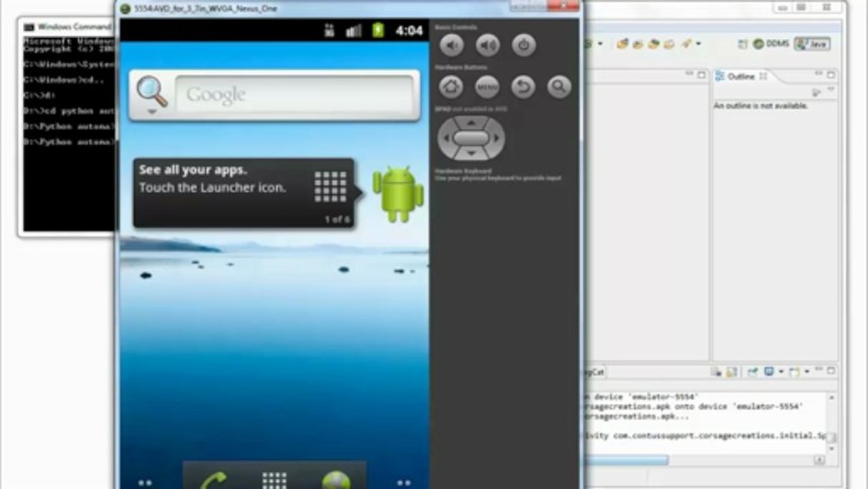This screenshot has width=868, height=489.
Task: Click the Windows Command Prompt title bar
Action: coord(68,26)
